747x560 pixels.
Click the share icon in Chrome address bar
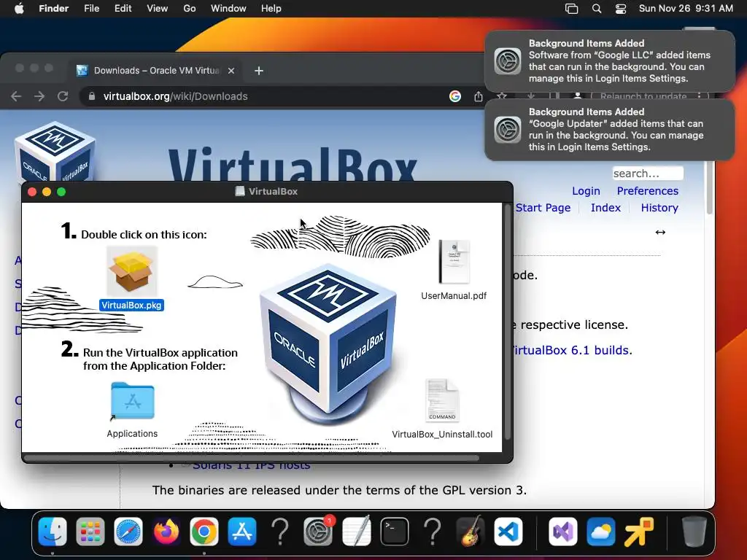pos(479,96)
